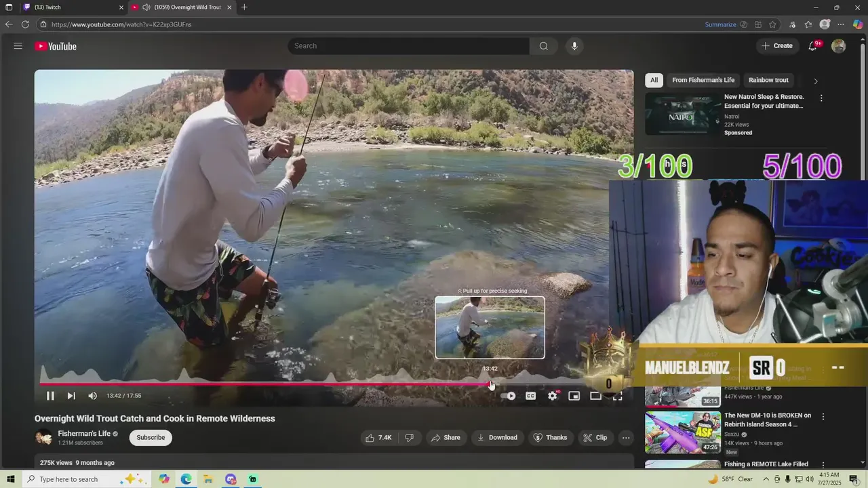The width and height of the screenshot is (868, 488).
Task: Dislike the video
Action: [410, 438]
